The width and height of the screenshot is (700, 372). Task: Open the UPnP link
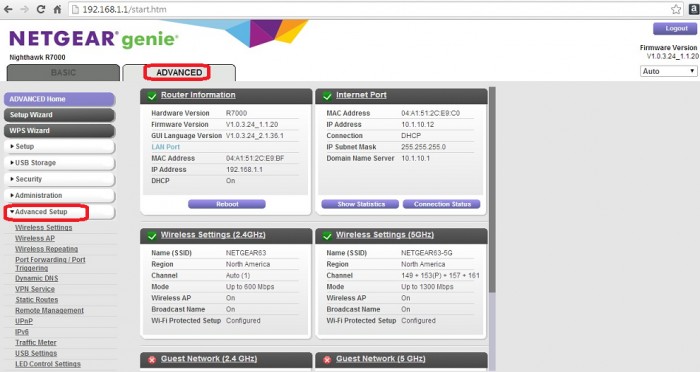[x=24, y=321]
